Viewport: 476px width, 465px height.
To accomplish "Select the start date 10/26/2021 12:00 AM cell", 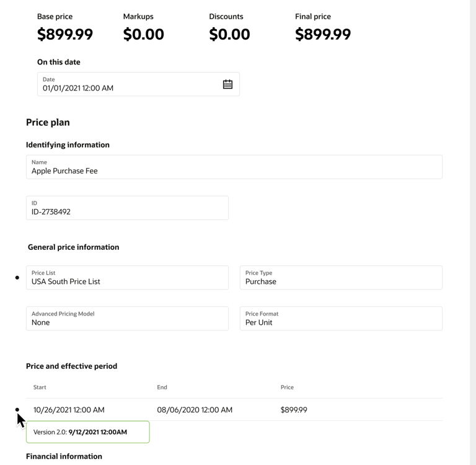I will 69,410.
